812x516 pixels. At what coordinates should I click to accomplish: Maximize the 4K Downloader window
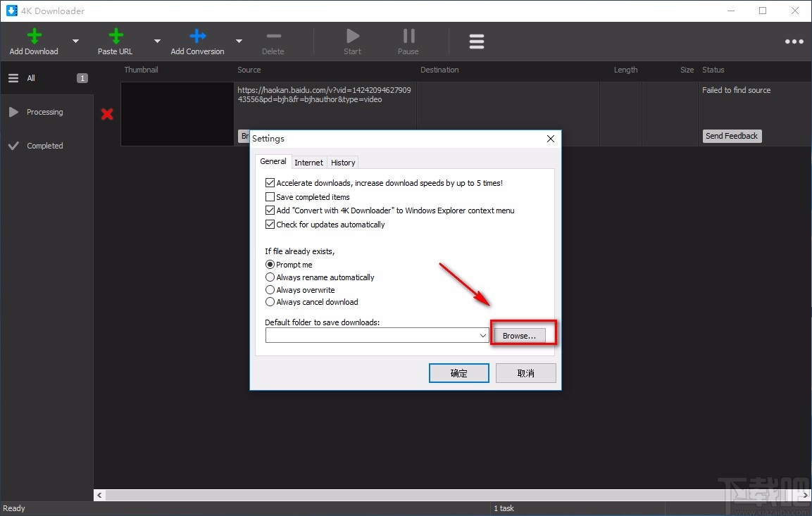click(x=763, y=11)
